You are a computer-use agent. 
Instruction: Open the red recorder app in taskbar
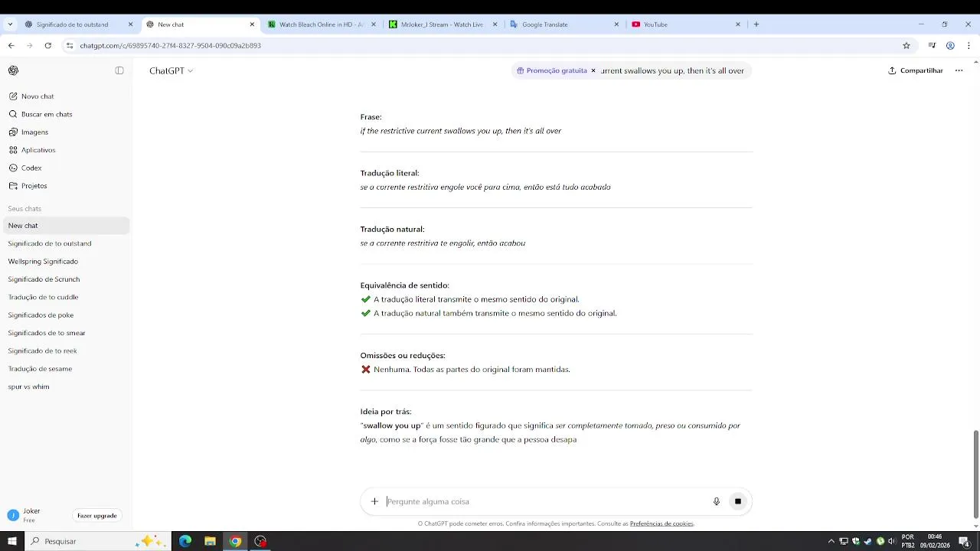pyautogui.click(x=260, y=541)
